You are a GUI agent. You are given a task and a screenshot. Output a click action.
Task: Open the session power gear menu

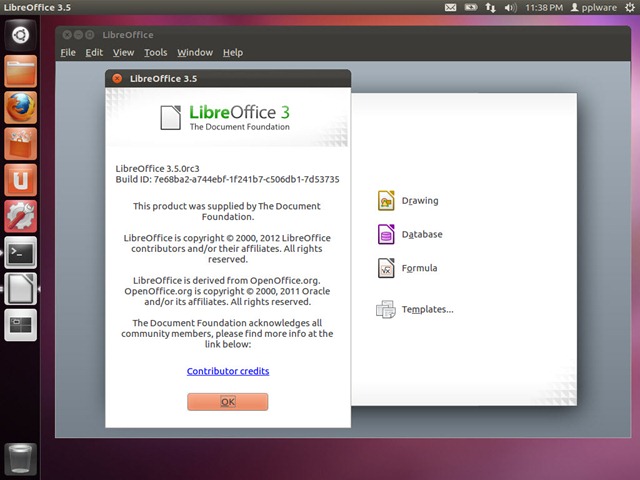click(x=630, y=7)
